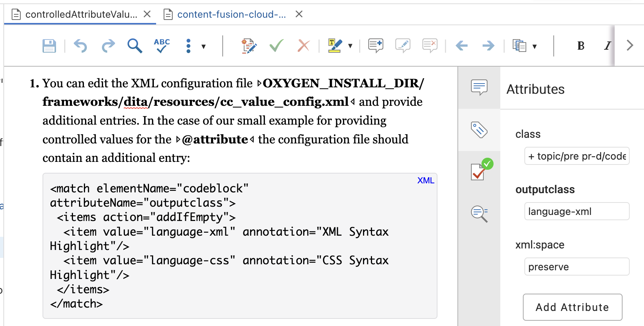644x326 pixels.
Task: Toggle italic formatting
Action: tap(607, 46)
